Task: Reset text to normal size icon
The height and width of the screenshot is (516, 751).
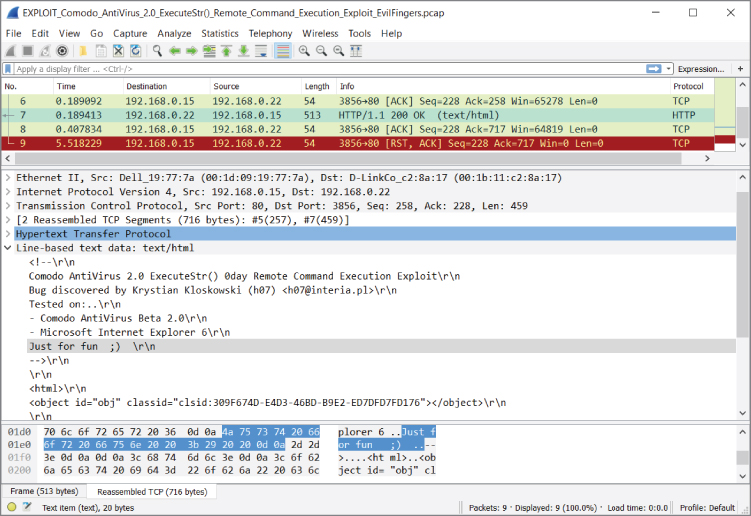Action: 339,51
